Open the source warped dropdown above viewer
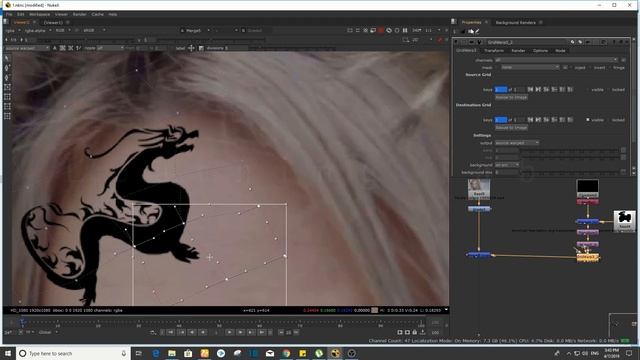Image resolution: width=640 pixels, height=360 pixels. coord(27,48)
